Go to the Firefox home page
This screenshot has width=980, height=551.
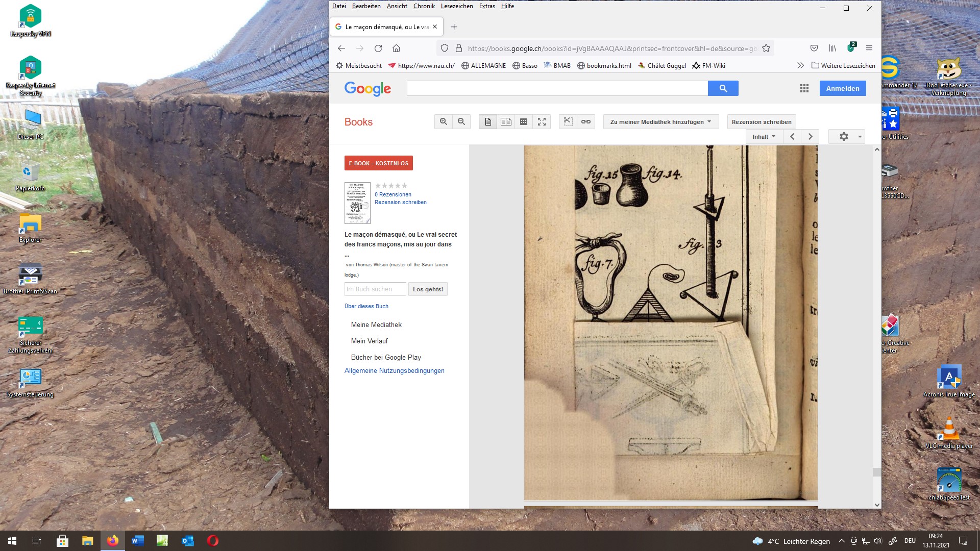[396, 48]
